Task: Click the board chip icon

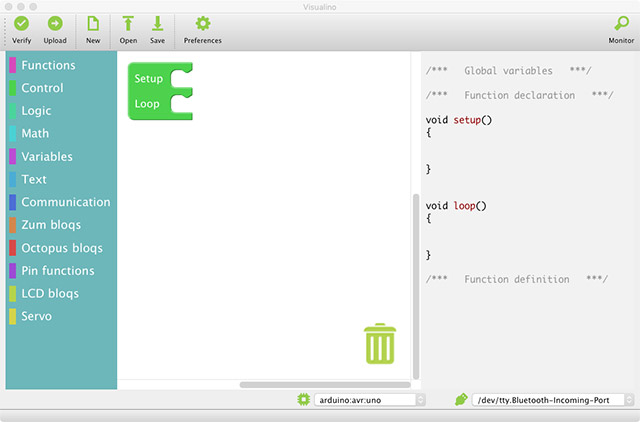Action: click(304, 399)
